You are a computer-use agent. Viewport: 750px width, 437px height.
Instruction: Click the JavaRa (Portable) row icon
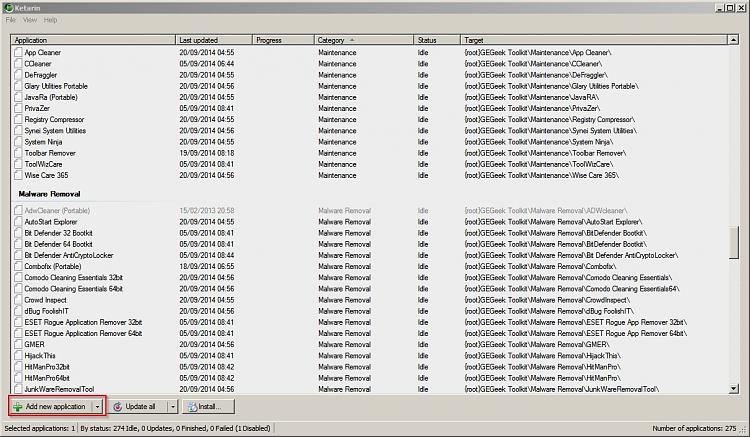(18, 97)
